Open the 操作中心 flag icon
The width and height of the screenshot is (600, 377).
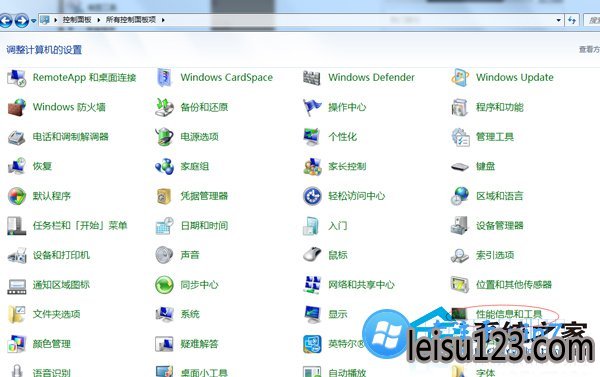(x=312, y=107)
